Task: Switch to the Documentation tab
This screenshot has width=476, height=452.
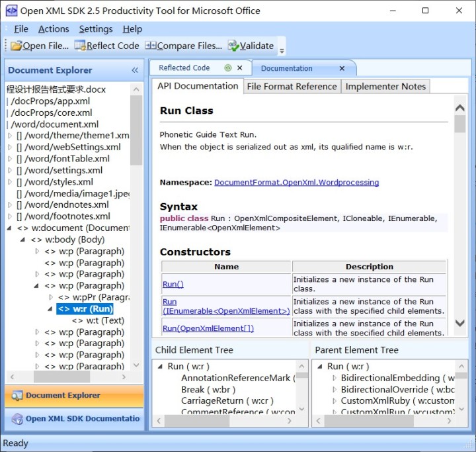Action: pos(286,68)
